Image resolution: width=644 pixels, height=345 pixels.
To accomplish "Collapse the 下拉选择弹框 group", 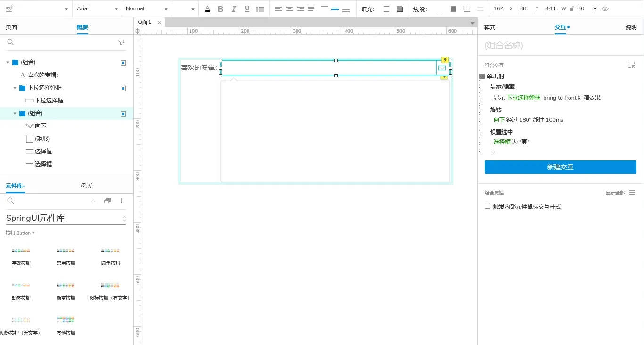I will pos(15,88).
